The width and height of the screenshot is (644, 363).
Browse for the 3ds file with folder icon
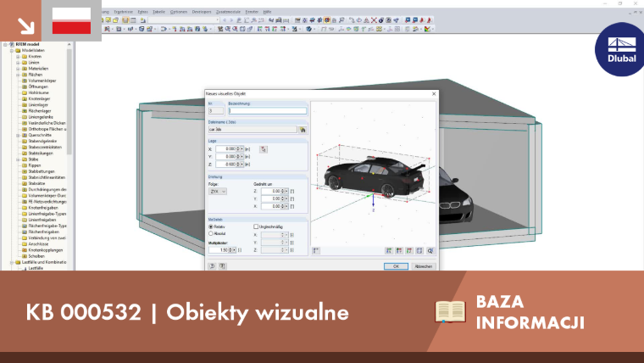tap(303, 130)
